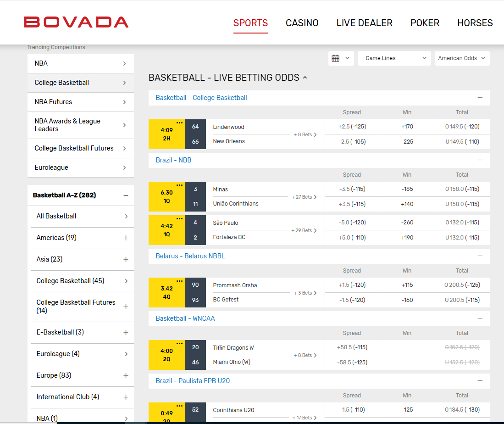Open the Belarus - Belarus NBBL link
This screenshot has width=504, height=424.
pos(190,256)
